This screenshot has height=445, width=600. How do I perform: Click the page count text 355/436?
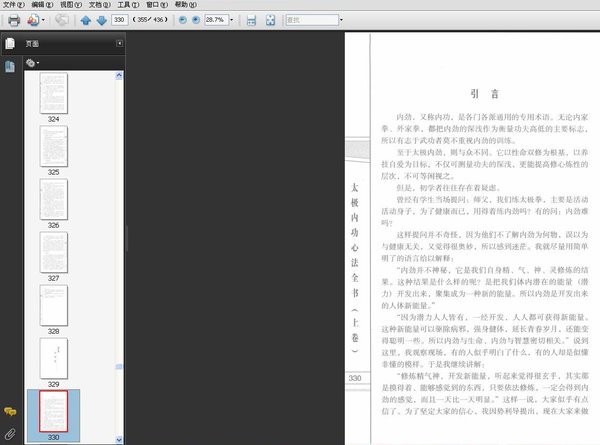[150, 20]
